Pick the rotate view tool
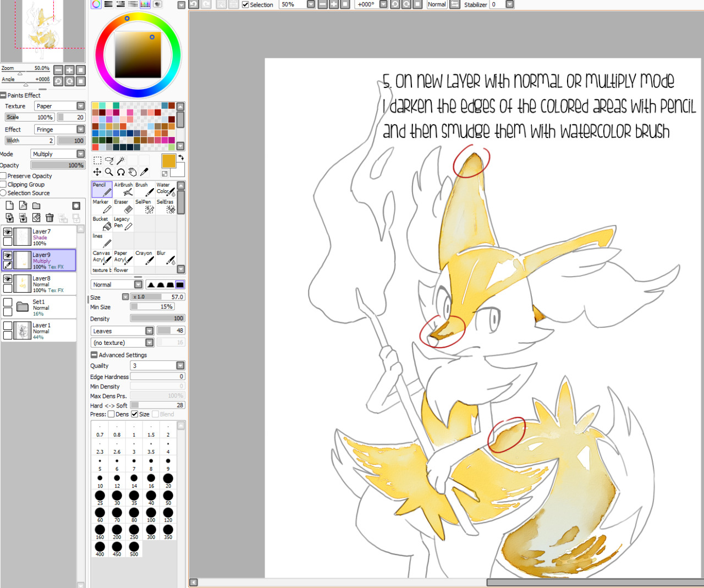Viewport: 704px width, 588px height. [120, 172]
